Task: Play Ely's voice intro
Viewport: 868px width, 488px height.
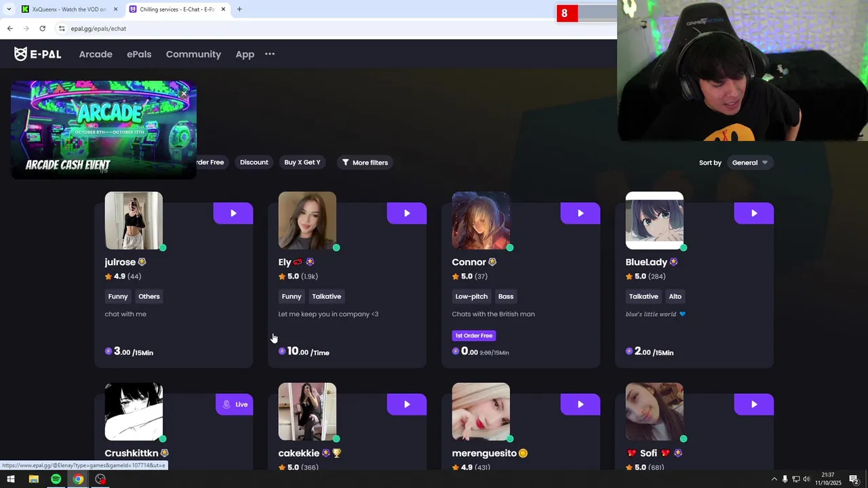Action: (407, 213)
